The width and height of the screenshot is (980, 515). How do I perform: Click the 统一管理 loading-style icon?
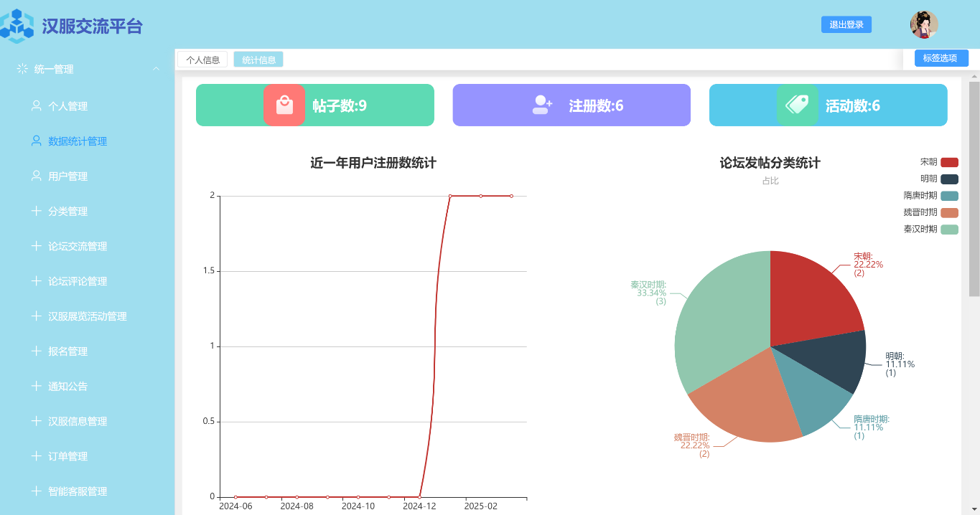click(22, 69)
